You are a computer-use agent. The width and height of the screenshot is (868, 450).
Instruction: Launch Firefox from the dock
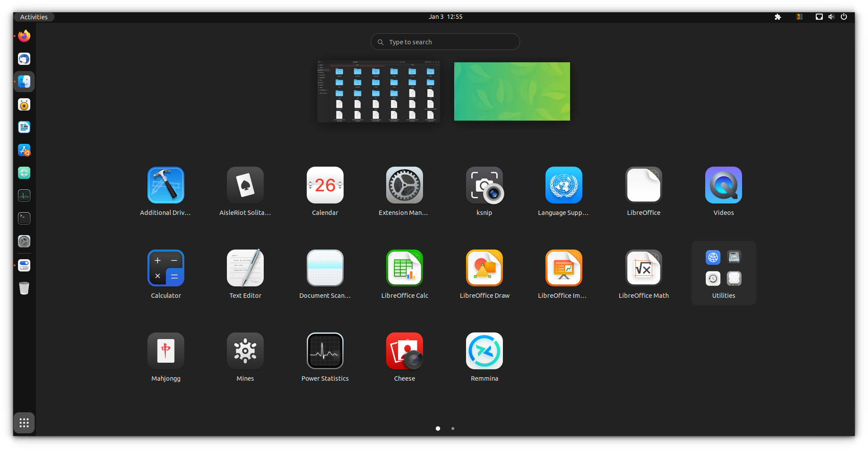[x=24, y=36]
